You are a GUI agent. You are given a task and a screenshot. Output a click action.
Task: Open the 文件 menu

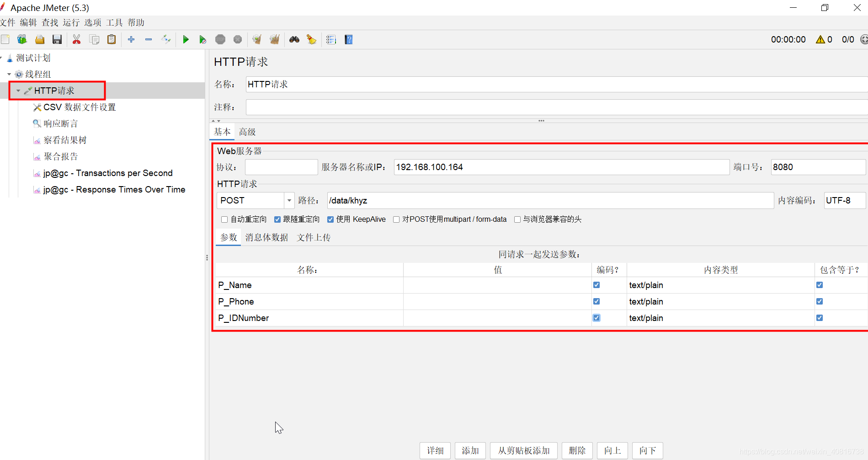pos(8,22)
